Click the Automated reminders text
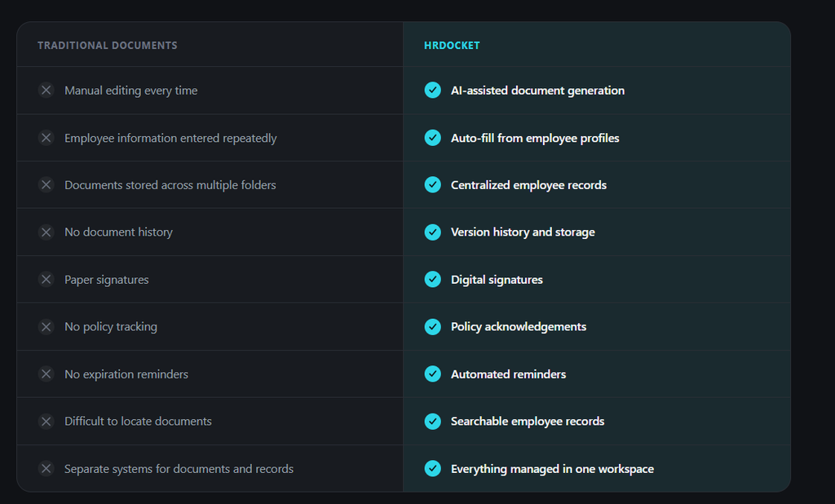Screen dimensions: 835x504 pyautogui.click(x=509, y=374)
